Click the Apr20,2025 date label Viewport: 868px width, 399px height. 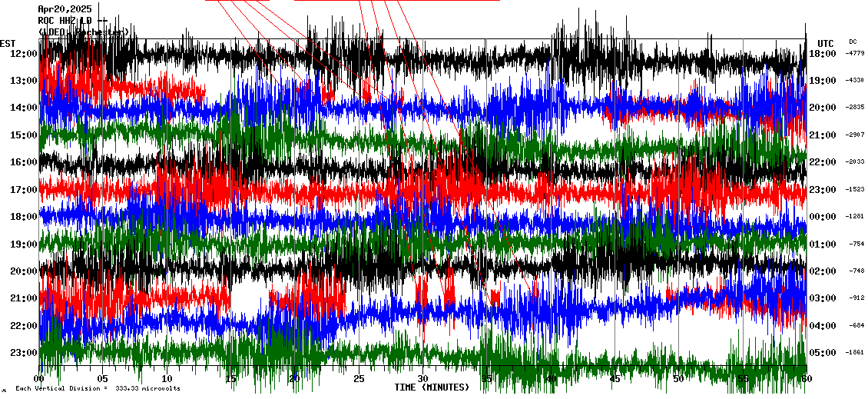click(x=65, y=9)
